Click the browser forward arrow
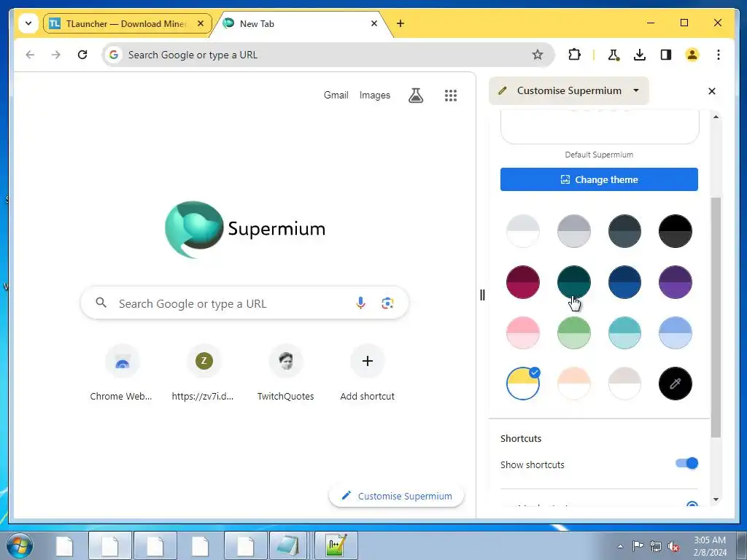Image resolution: width=747 pixels, height=560 pixels. click(x=56, y=55)
